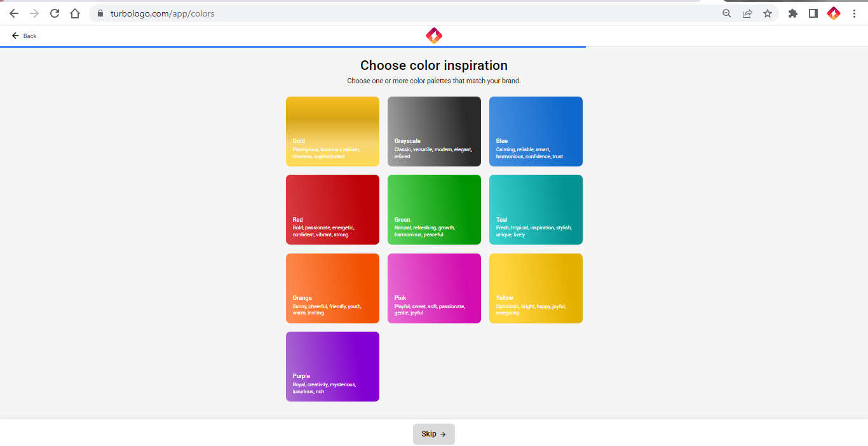868x446 pixels.
Task: Click the Turbologo extension icon in toolbar
Action: 833,13
